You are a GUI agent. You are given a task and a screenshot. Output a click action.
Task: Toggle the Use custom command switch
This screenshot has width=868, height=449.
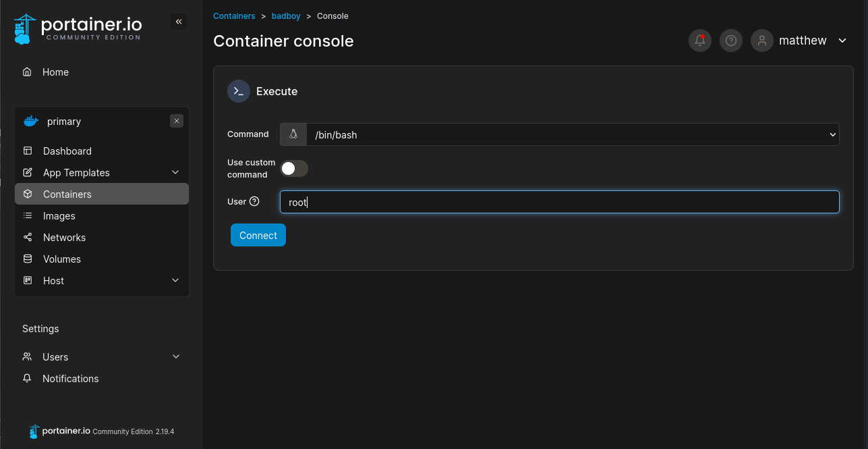click(x=294, y=169)
